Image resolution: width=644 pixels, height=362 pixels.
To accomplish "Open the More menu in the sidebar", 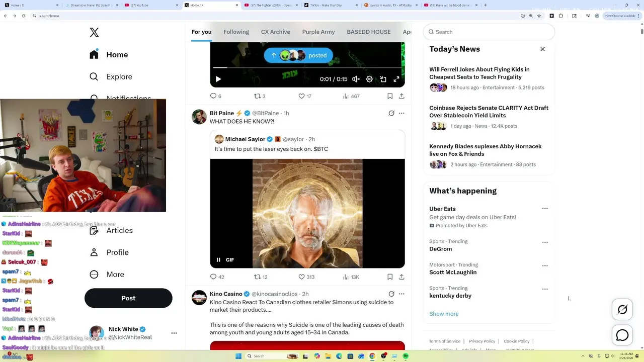I will point(107,275).
